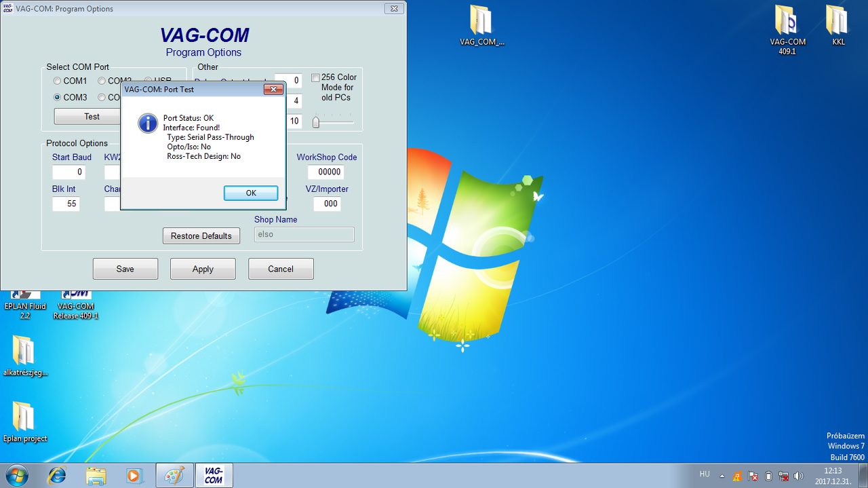Image resolution: width=868 pixels, height=488 pixels.
Task: Close the VAG-COM Program Options window
Action: 394,9
